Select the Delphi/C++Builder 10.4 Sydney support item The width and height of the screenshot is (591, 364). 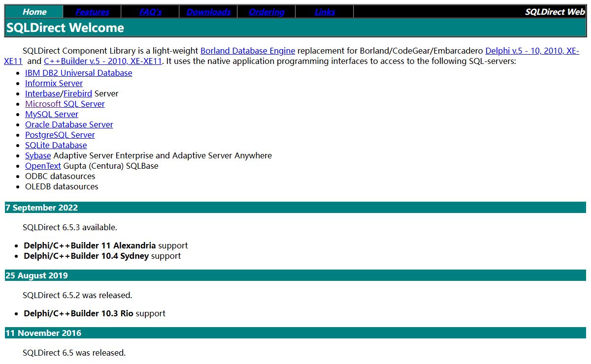click(x=102, y=256)
